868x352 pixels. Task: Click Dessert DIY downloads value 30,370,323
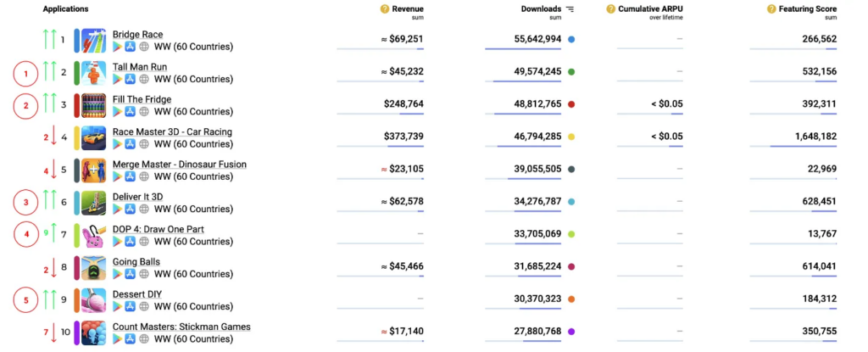click(529, 299)
